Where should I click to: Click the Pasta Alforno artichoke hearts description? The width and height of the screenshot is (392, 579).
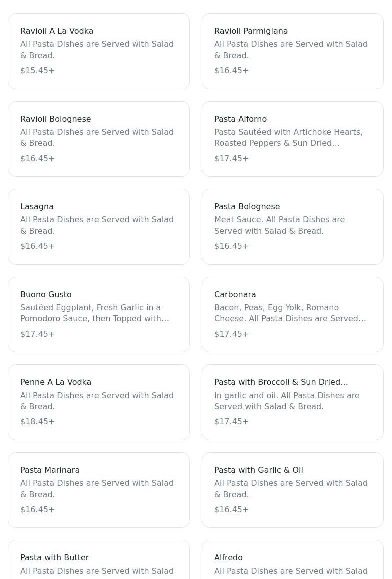tap(288, 138)
